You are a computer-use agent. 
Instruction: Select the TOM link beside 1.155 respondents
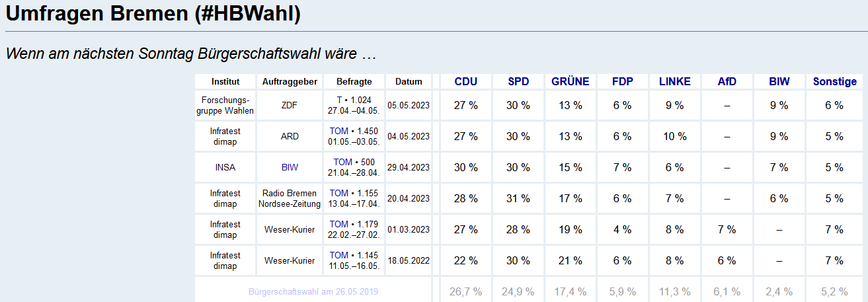tap(338, 193)
